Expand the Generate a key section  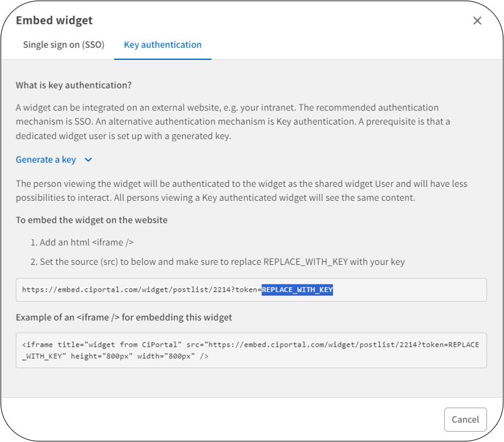[x=45, y=159]
